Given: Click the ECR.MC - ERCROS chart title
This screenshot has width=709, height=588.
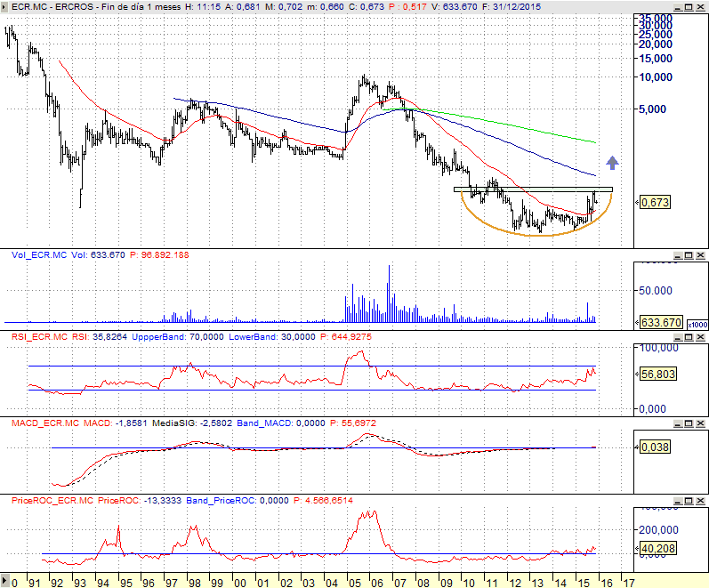Looking at the screenshot, I should 55,8.
